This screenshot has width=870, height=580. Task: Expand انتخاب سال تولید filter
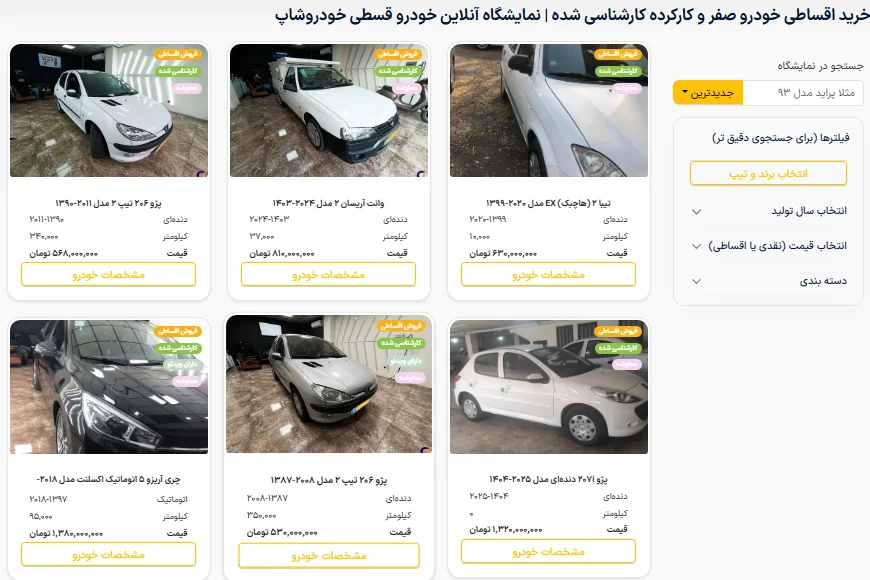click(768, 211)
